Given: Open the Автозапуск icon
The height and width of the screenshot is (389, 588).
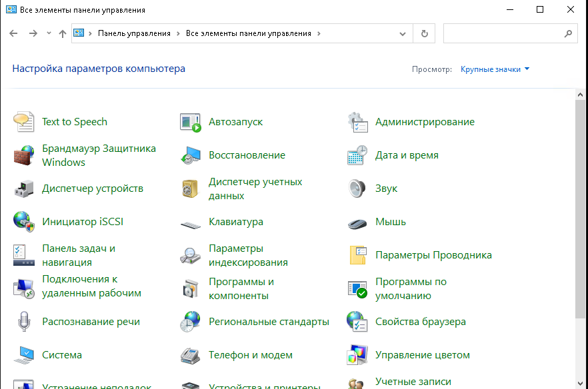Looking at the screenshot, I should point(191,122).
